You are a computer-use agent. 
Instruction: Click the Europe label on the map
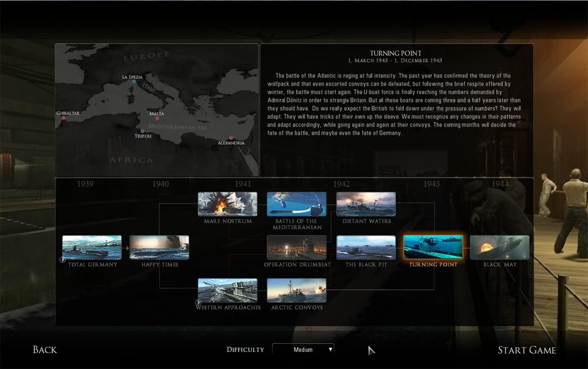(146, 56)
